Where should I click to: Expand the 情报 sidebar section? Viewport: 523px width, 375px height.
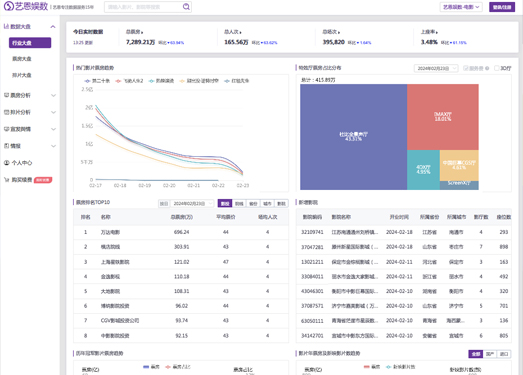coord(53,146)
